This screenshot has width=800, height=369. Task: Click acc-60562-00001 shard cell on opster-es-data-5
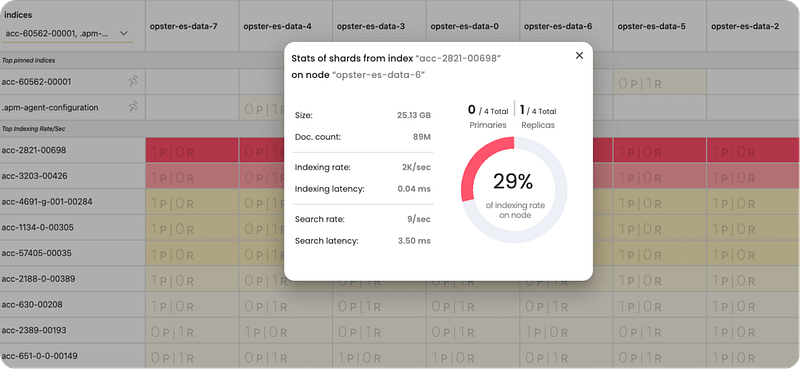pos(660,82)
